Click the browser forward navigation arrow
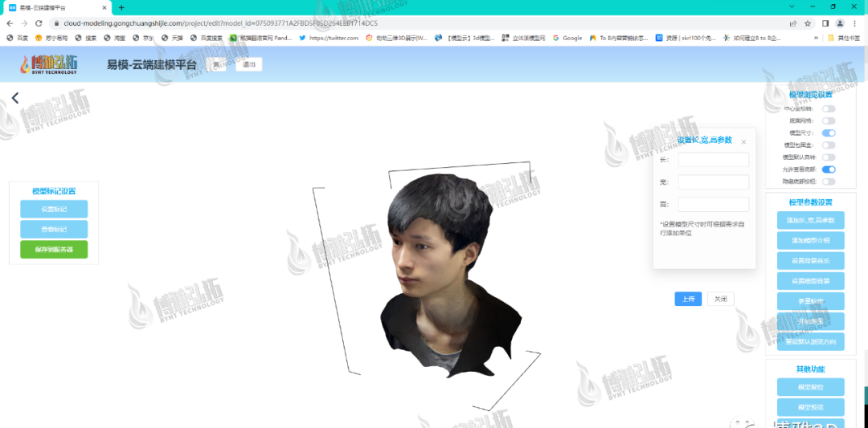Image resolution: width=868 pixels, height=428 pixels. (24, 23)
